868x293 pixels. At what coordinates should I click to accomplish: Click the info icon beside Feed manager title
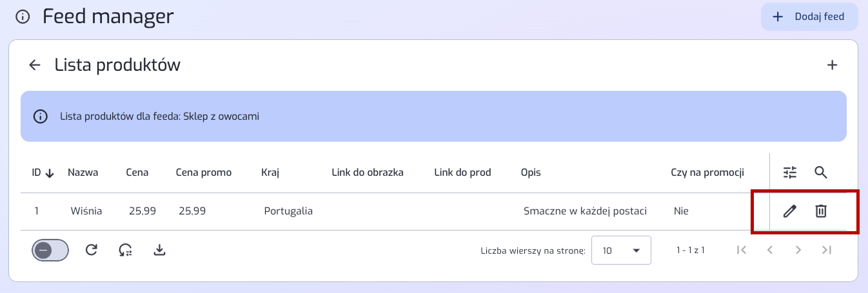23,17
